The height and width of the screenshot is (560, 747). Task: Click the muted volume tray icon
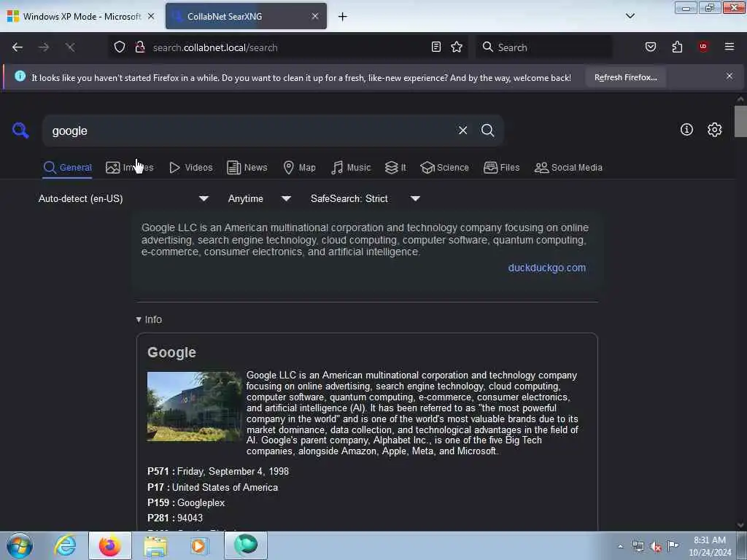(656, 546)
